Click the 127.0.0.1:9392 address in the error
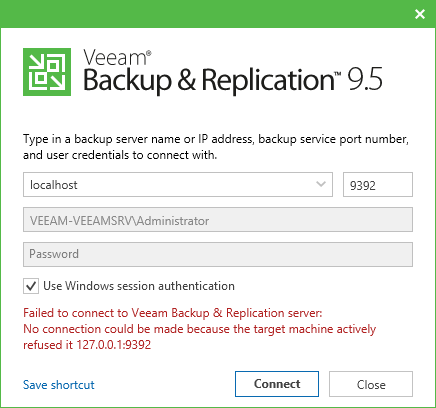The height and width of the screenshot is (408, 436). tap(114, 344)
